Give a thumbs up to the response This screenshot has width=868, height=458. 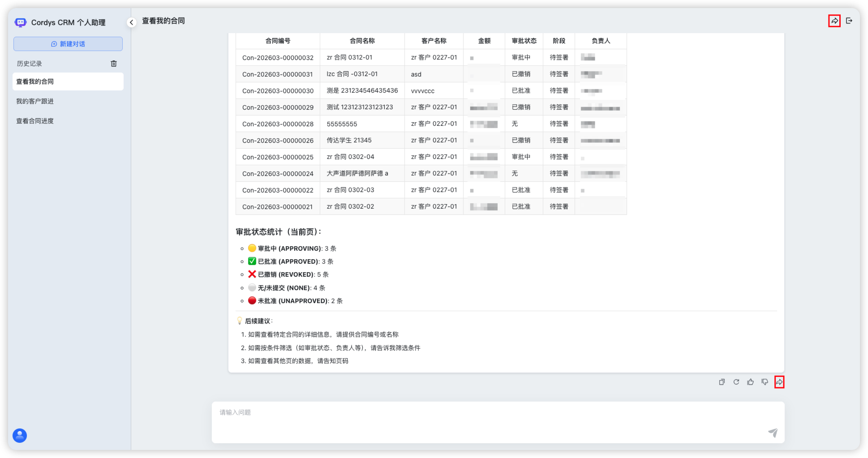click(x=750, y=382)
